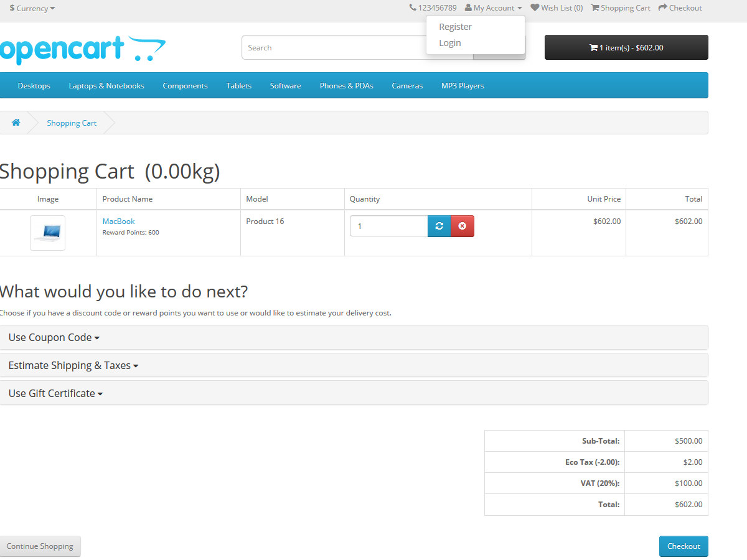Screen dimensions: 747x560
Task: Click Continue Shopping button
Action: point(40,546)
